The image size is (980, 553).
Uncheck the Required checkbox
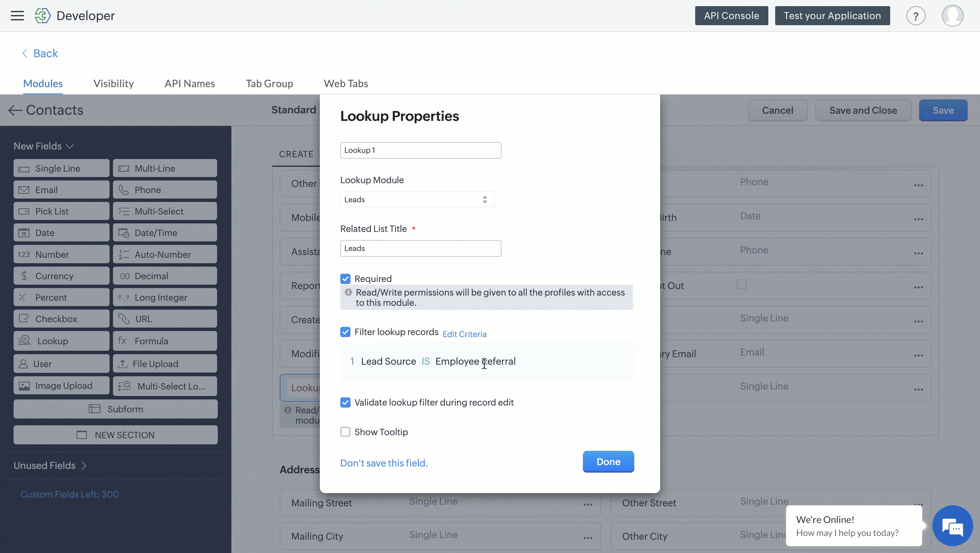tap(345, 279)
